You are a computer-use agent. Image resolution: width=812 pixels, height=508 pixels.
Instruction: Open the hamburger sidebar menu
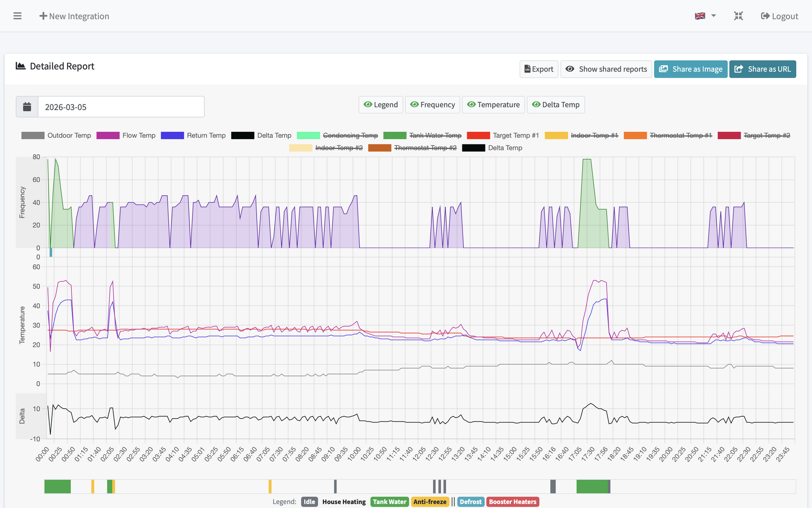click(x=17, y=16)
